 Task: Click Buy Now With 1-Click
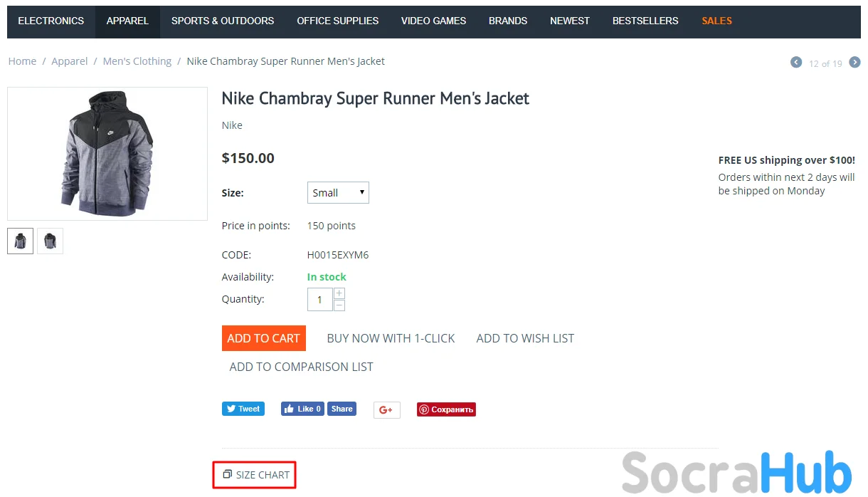[391, 338]
